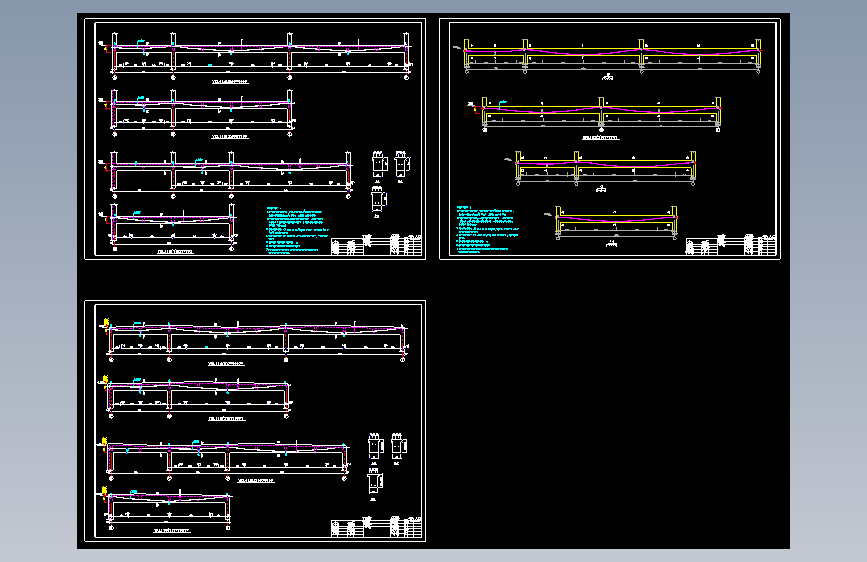
Task: Select the lone lower cross-section detail in the top-left sheet
Action: point(378,201)
